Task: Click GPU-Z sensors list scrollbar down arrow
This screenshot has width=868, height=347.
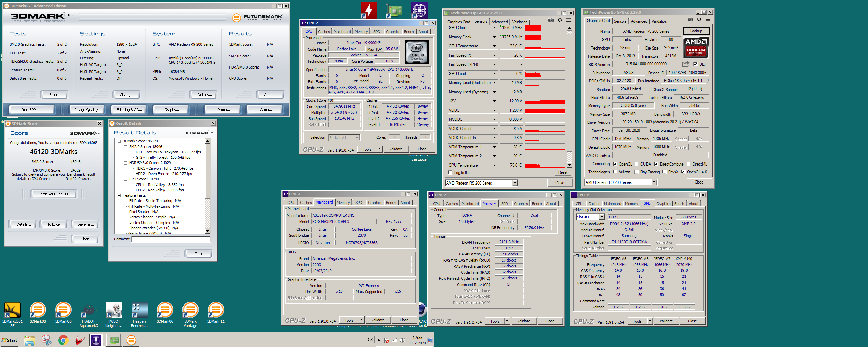Action: click(x=569, y=165)
